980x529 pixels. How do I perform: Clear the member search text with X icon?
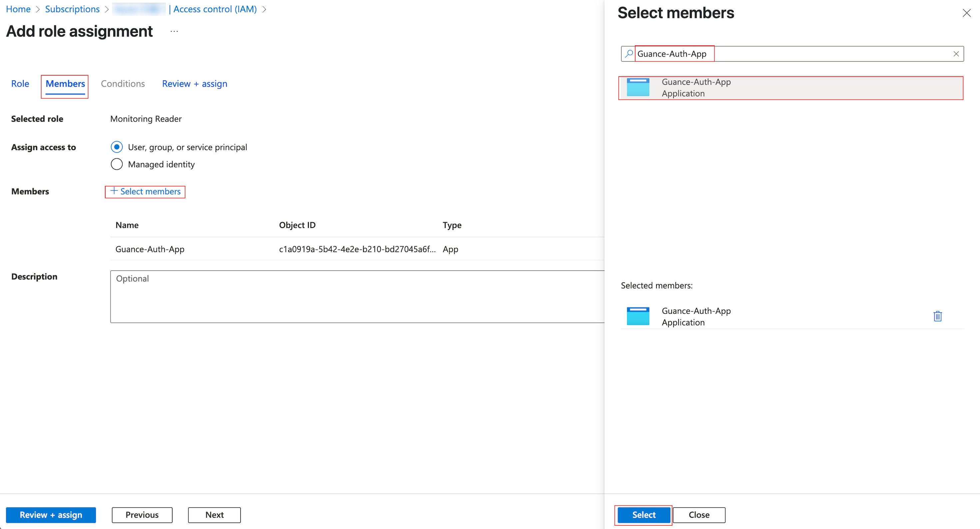coord(956,54)
